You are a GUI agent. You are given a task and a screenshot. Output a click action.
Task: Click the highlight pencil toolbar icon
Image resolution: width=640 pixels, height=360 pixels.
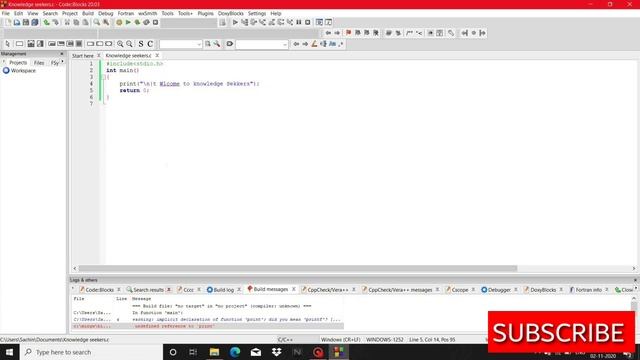[x=314, y=44]
